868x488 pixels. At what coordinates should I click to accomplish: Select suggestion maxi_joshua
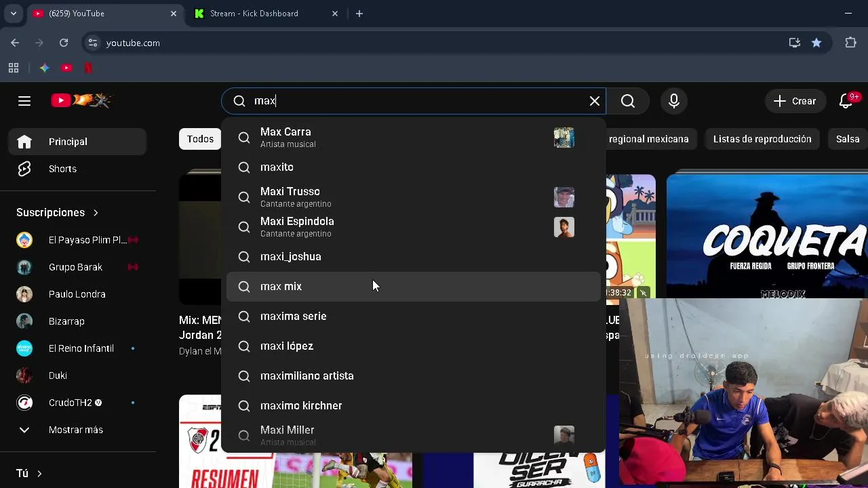pyautogui.click(x=413, y=256)
